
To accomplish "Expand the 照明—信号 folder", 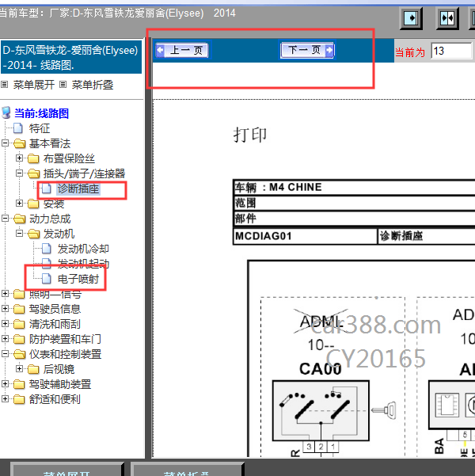I will (6, 293).
